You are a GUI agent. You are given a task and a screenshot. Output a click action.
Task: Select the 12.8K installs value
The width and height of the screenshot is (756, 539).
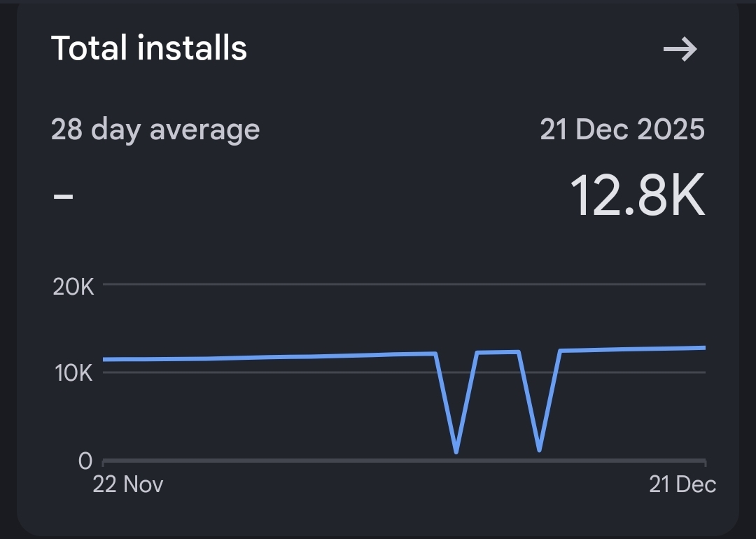point(637,195)
